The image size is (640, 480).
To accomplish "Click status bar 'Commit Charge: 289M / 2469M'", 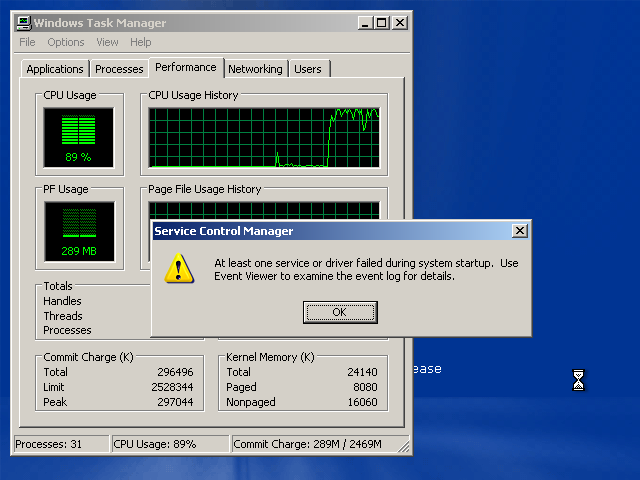I will (x=314, y=444).
